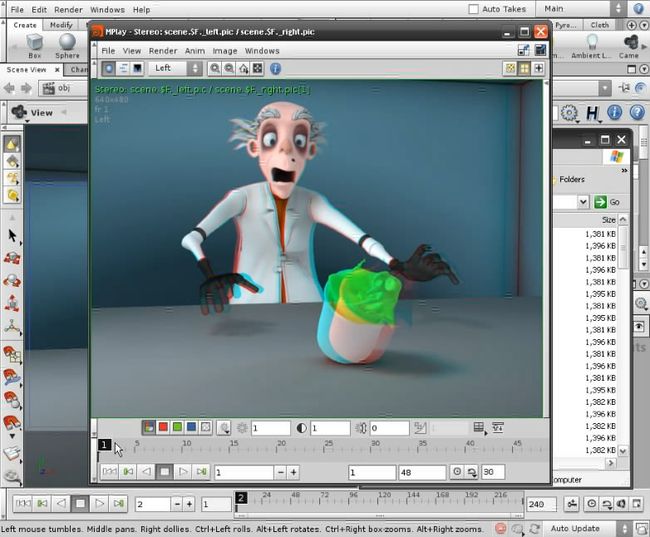
Task: Open MPlay Image menu
Action: (225, 51)
